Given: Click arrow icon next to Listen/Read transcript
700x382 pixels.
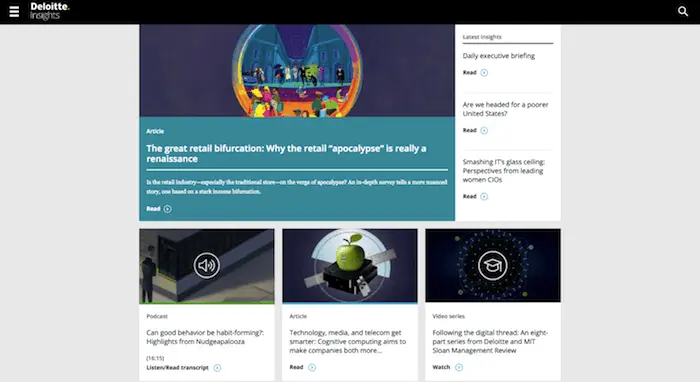Looking at the screenshot, I should click(x=217, y=368).
